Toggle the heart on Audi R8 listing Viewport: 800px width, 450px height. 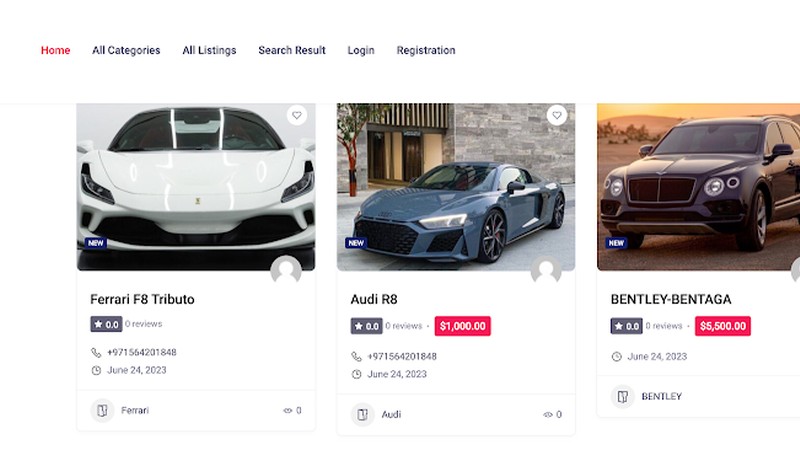(557, 116)
